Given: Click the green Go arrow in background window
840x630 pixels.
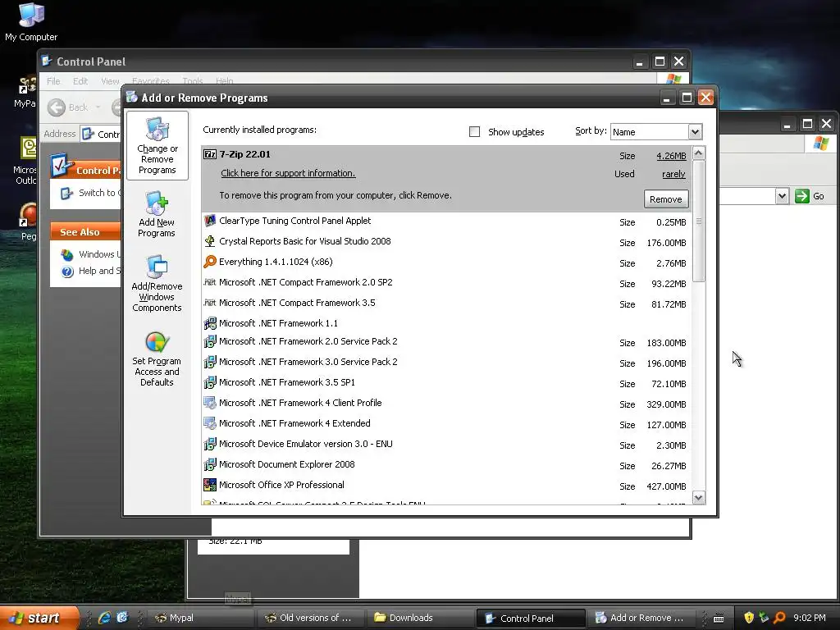Looking at the screenshot, I should tap(802, 196).
